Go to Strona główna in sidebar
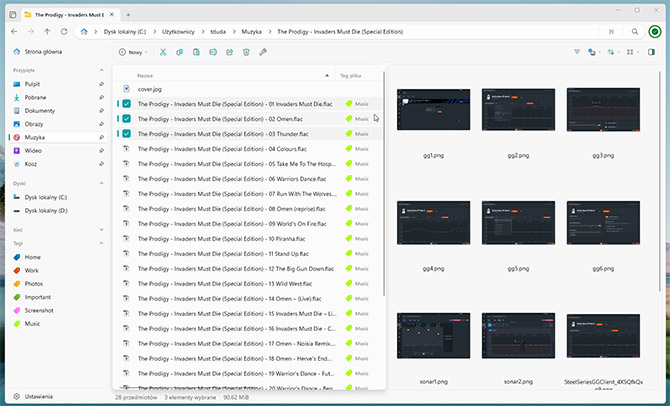Viewport: 670px width, 406px height. coord(44,51)
